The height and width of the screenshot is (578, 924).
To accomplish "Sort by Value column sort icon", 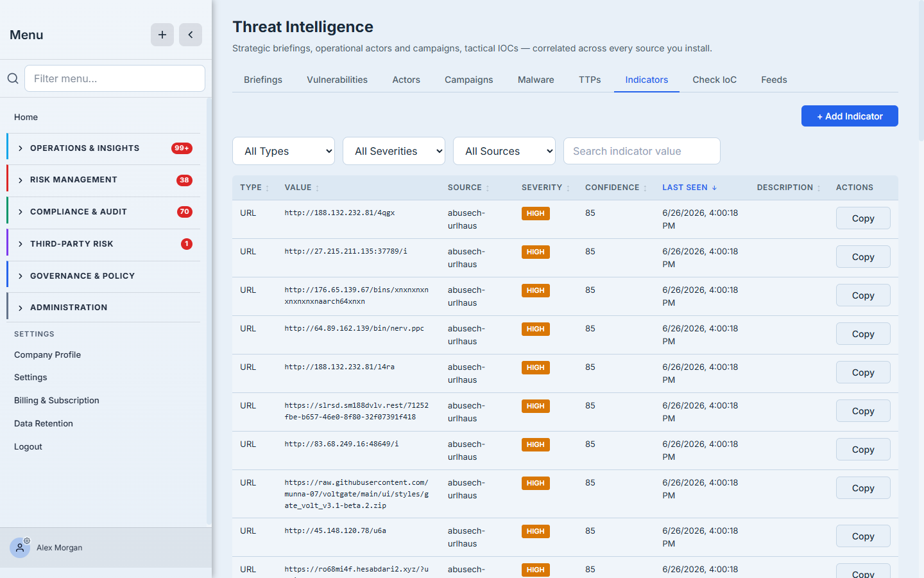I will click(317, 188).
